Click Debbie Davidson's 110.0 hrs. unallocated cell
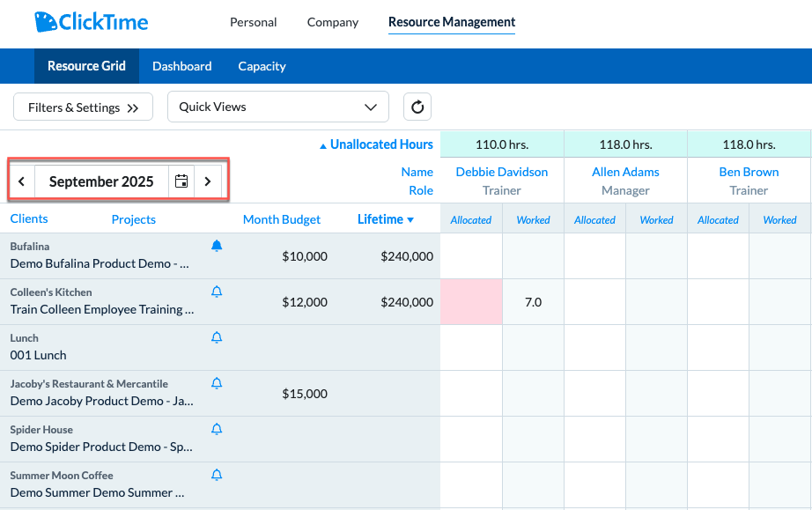The width and height of the screenshot is (812, 510). tap(502, 144)
